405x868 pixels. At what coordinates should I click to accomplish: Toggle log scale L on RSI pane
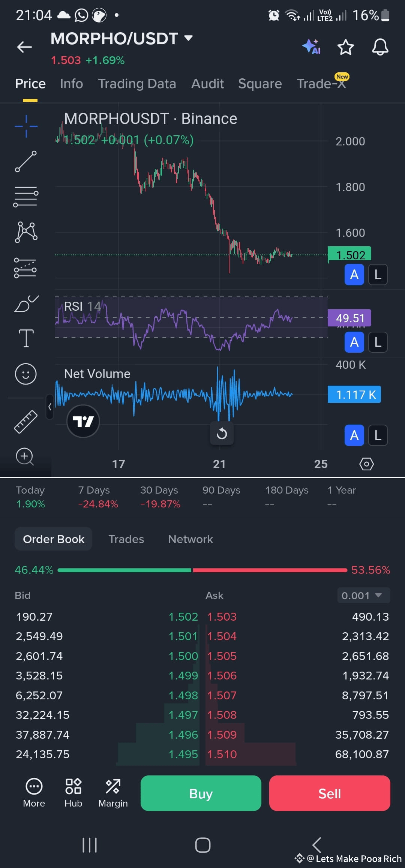pos(378,342)
